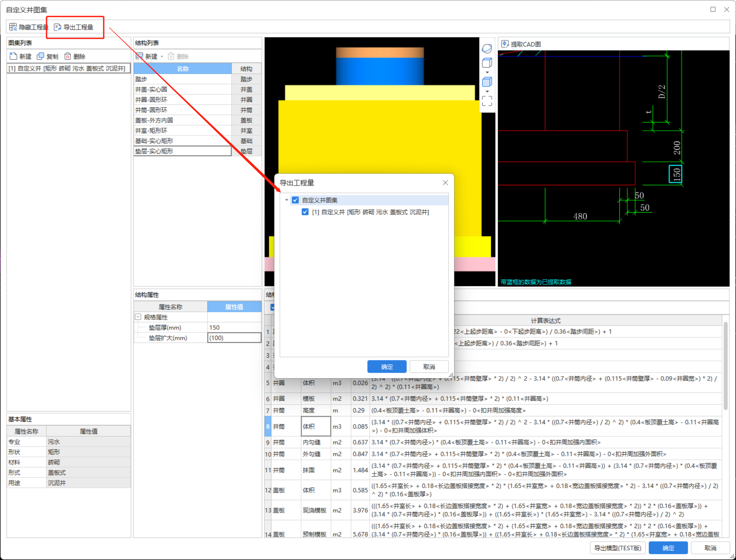Click the fit-to-extents frame icon

pos(486,101)
